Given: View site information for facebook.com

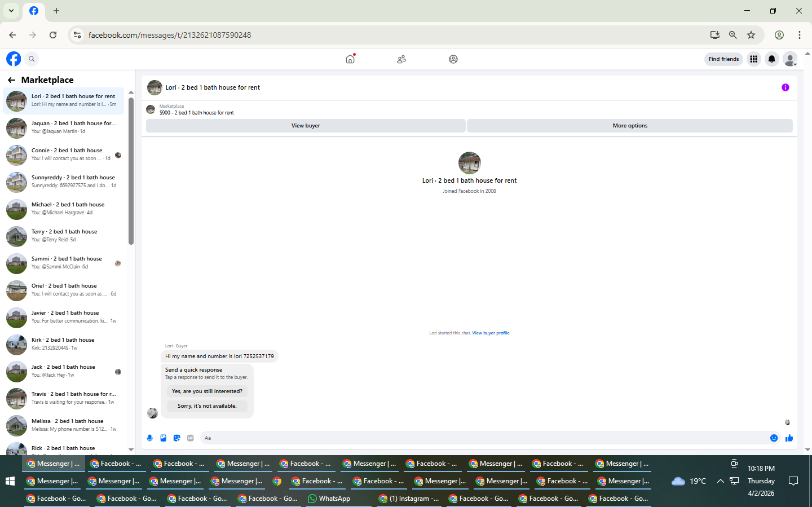Looking at the screenshot, I should tap(77, 35).
